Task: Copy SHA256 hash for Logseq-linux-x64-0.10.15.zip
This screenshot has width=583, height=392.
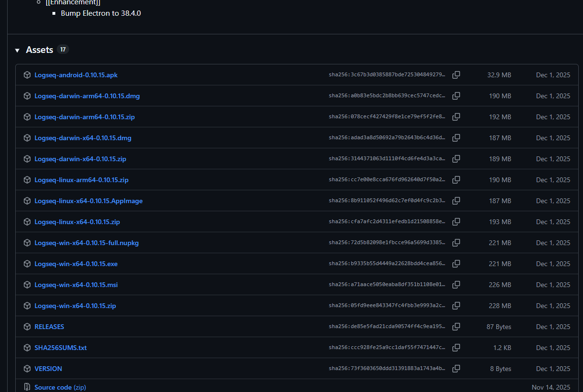Action: [456, 222]
